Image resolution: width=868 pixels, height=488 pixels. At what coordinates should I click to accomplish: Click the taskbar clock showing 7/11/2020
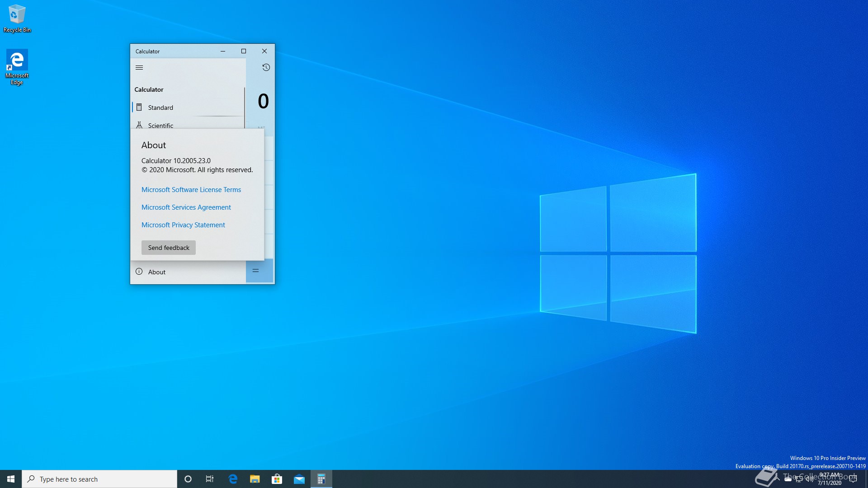pyautogui.click(x=830, y=479)
